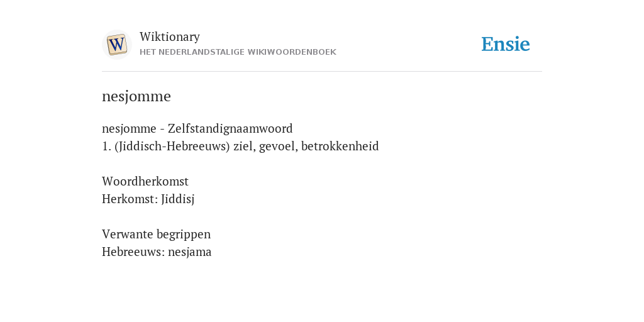Click the Verwante begrippen label
The width and height of the screenshot is (644, 322).
click(156, 234)
